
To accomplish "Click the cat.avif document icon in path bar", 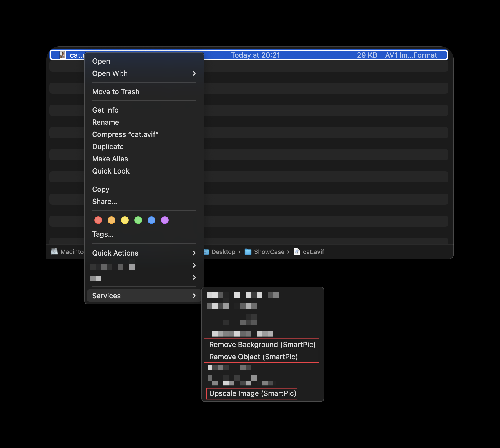I will tap(296, 252).
